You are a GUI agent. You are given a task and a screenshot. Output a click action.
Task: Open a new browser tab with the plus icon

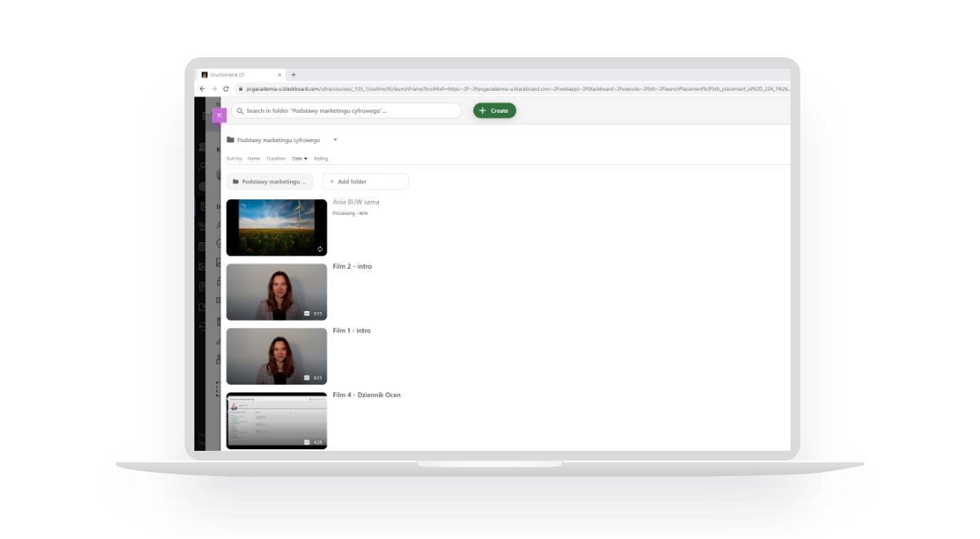(x=294, y=74)
